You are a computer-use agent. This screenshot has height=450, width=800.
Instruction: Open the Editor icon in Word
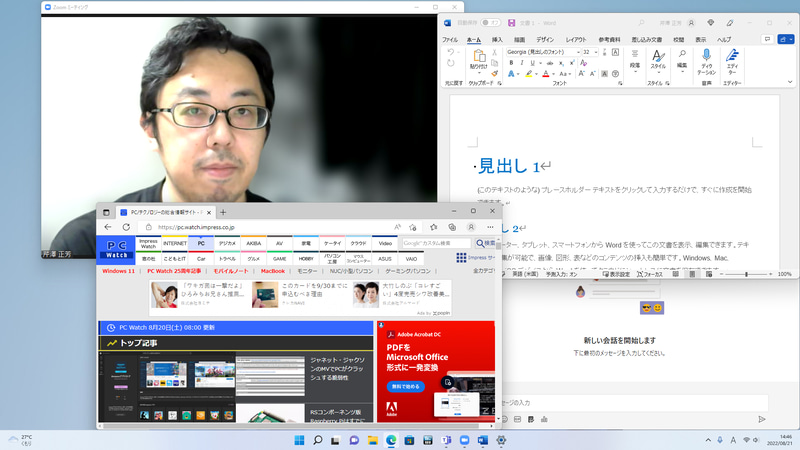pyautogui.click(x=732, y=55)
